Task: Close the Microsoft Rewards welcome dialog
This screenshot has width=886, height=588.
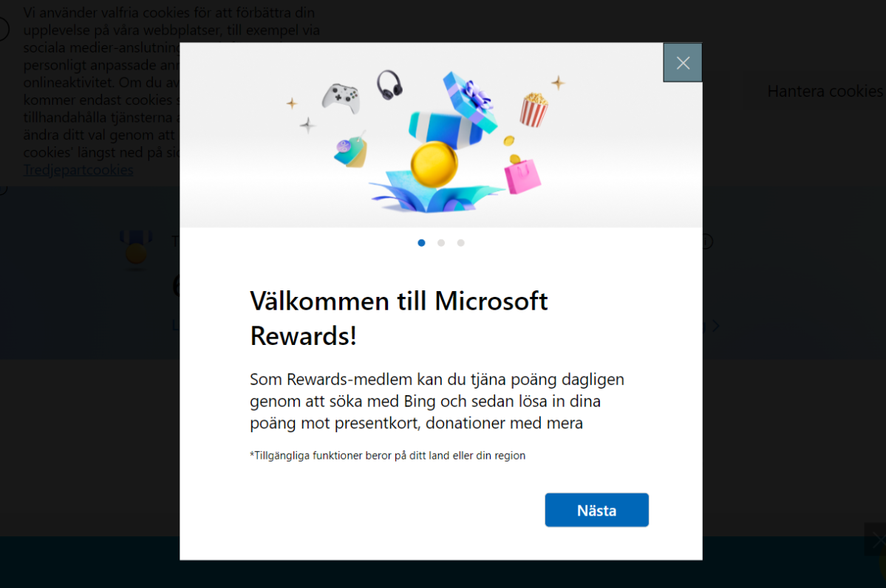Action: tap(683, 63)
